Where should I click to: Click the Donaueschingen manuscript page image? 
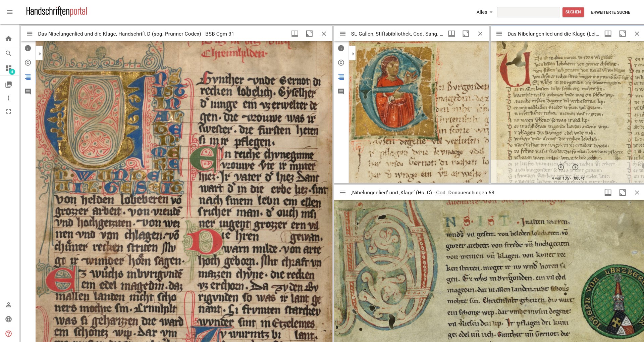(x=489, y=271)
